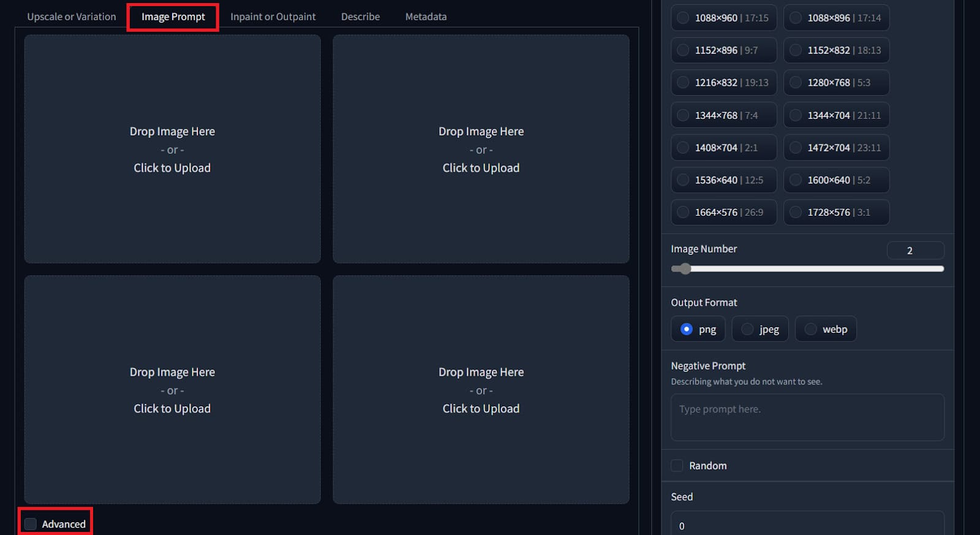Choose the 1408×704 2:1 resolution
Viewport: 980px width, 535px height.
pyautogui.click(x=683, y=148)
